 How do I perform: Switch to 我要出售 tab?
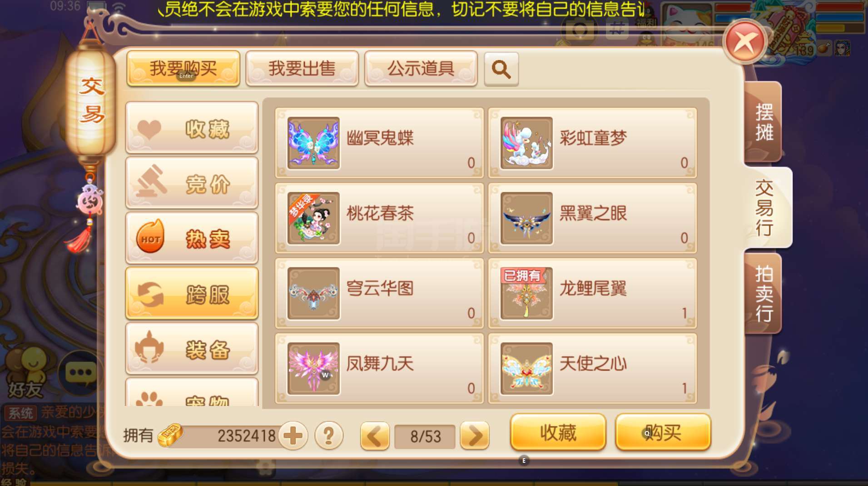pyautogui.click(x=302, y=68)
